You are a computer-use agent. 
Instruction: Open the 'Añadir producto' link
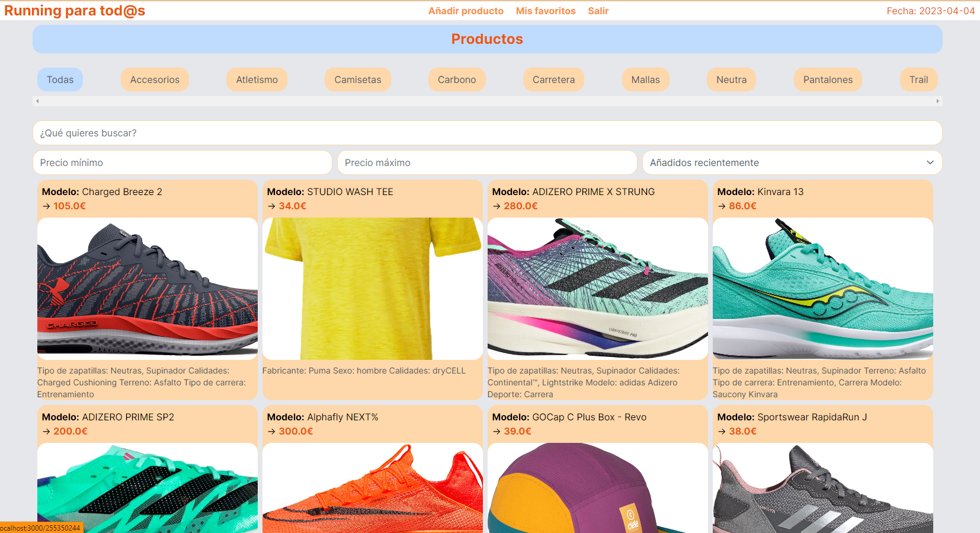coord(466,11)
